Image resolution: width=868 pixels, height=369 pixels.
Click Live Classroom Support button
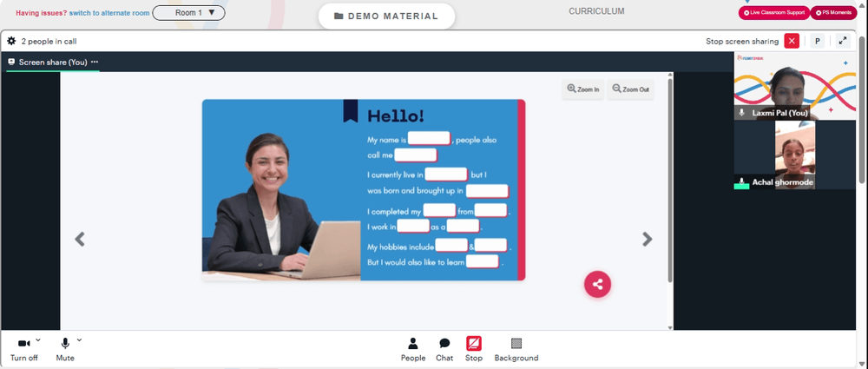pos(774,13)
